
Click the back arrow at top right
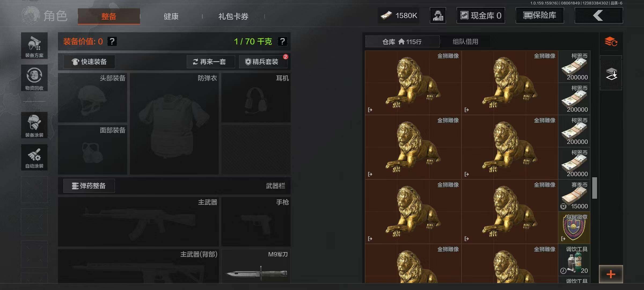pyautogui.click(x=599, y=15)
